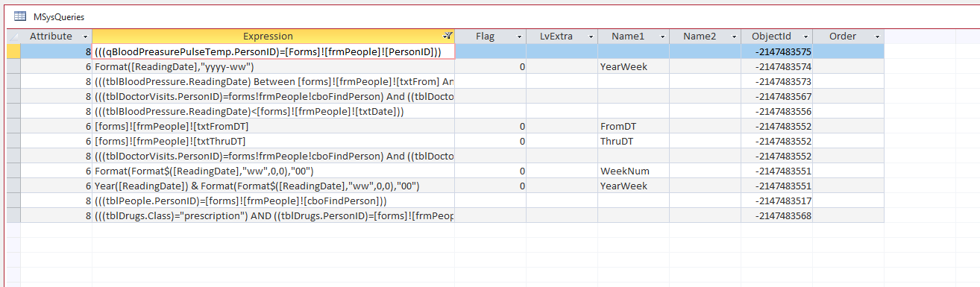The image size is (980, 287).
Task: Click the [forms]![frmPeople]![txtThruDT] cell
Action: pyautogui.click(x=273, y=141)
